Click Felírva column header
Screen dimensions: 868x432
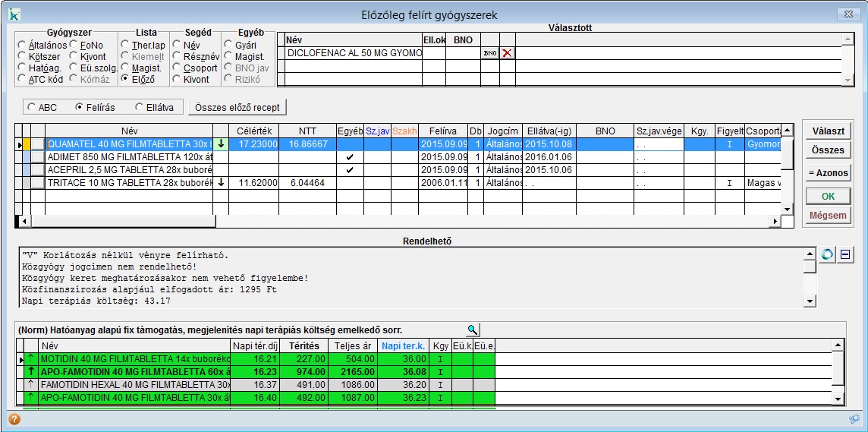(443, 131)
